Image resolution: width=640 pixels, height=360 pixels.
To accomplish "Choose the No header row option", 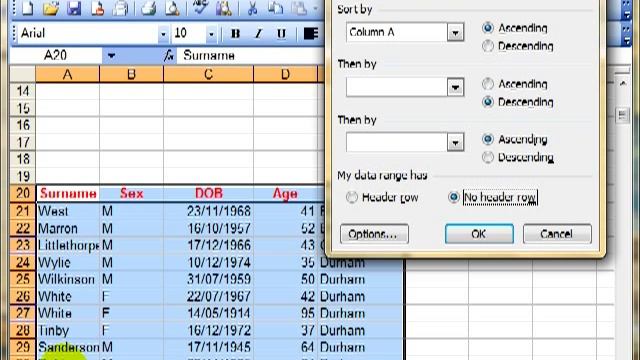I will 453,197.
